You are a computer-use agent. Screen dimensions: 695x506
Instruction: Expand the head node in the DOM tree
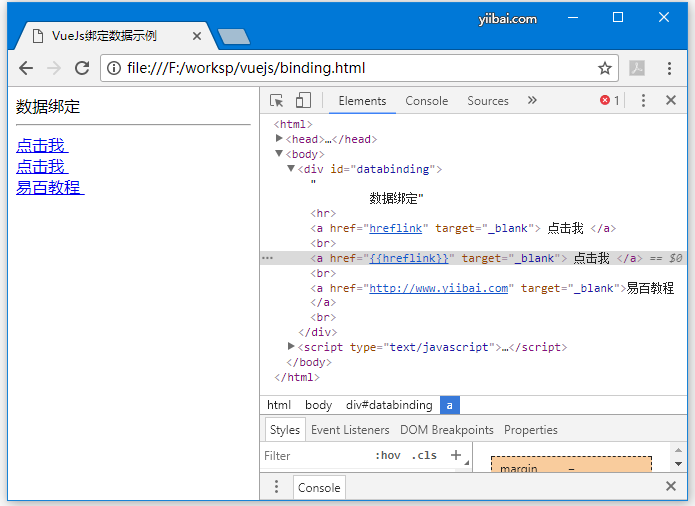tap(280, 139)
